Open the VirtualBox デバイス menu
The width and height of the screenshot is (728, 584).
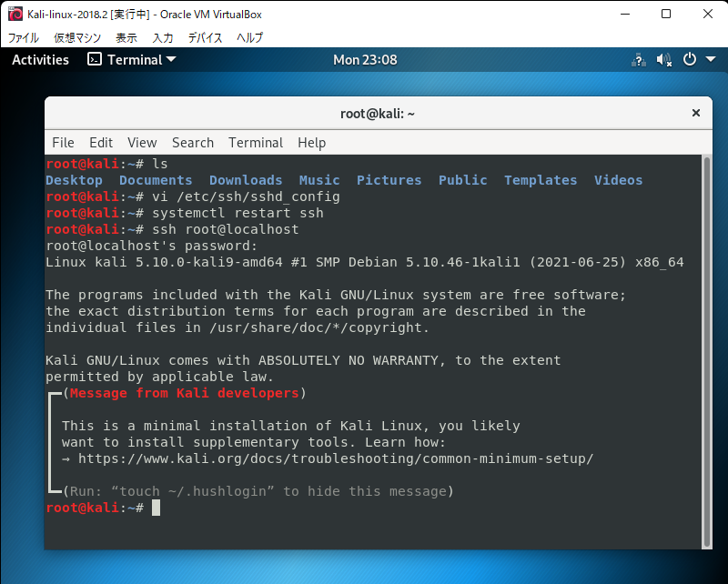[205, 37]
